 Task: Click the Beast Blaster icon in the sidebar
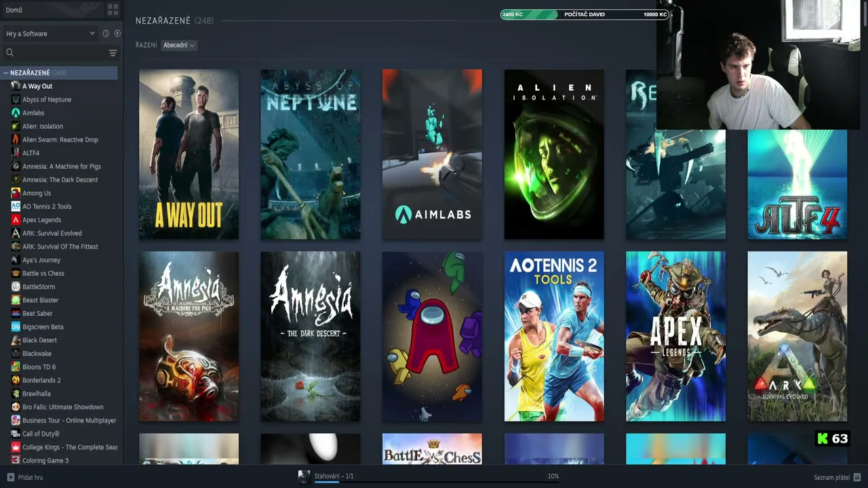pyautogui.click(x=16, y=300)
